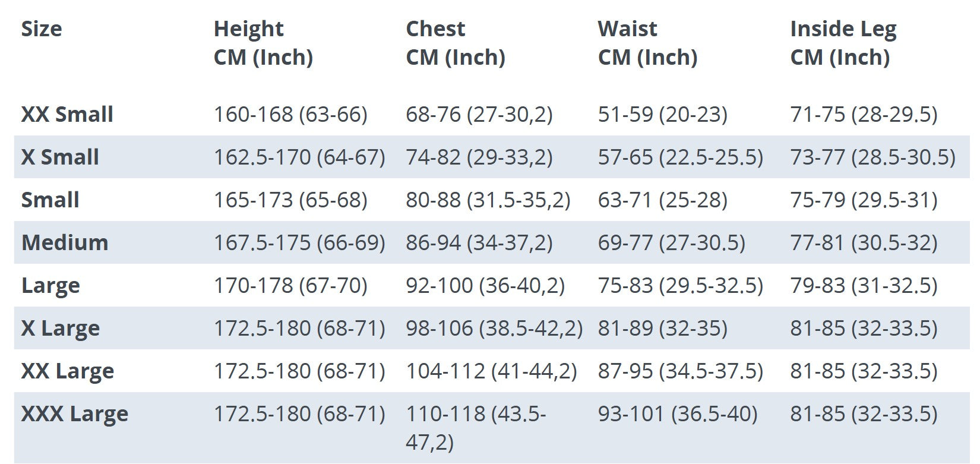Click the Small inside leg value 75-79 (29.5-31)
This screenshot has width=980, height=464.
pyautogui.click(x=864, y=200)
